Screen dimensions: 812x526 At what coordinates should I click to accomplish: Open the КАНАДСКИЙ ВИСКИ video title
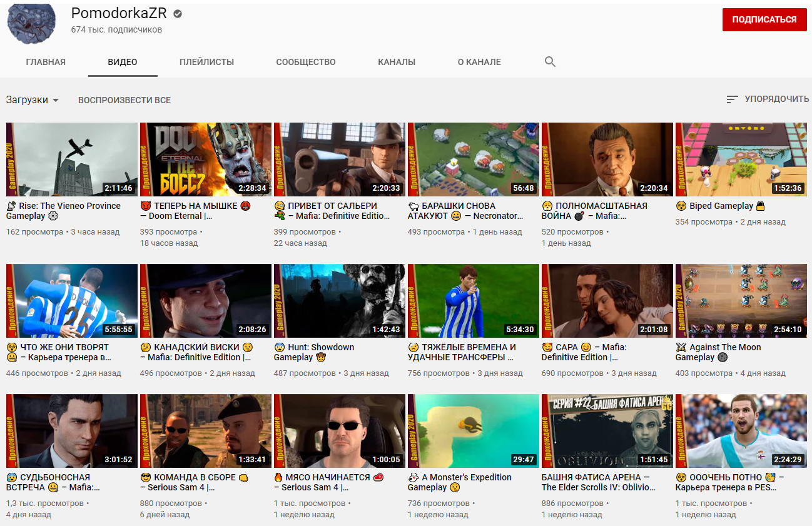pyautogui.click(x=196, y=352)
